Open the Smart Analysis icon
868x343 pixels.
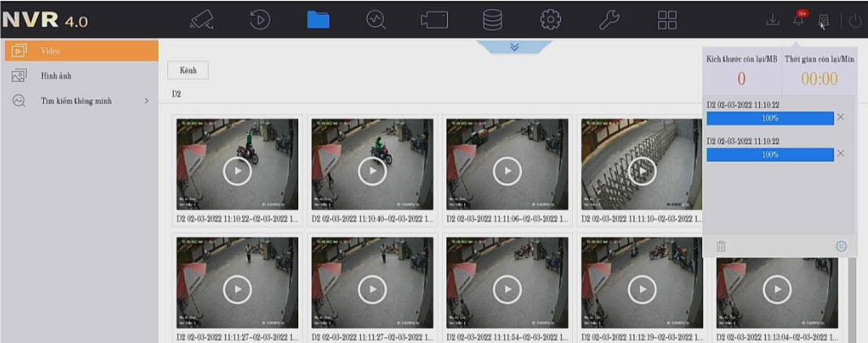[x=375, y=20]
